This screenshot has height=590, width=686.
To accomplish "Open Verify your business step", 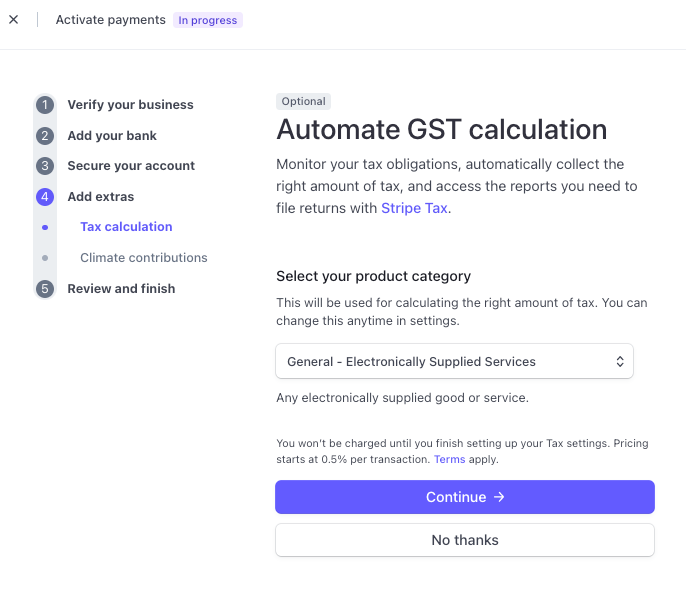I will [130, 105].
